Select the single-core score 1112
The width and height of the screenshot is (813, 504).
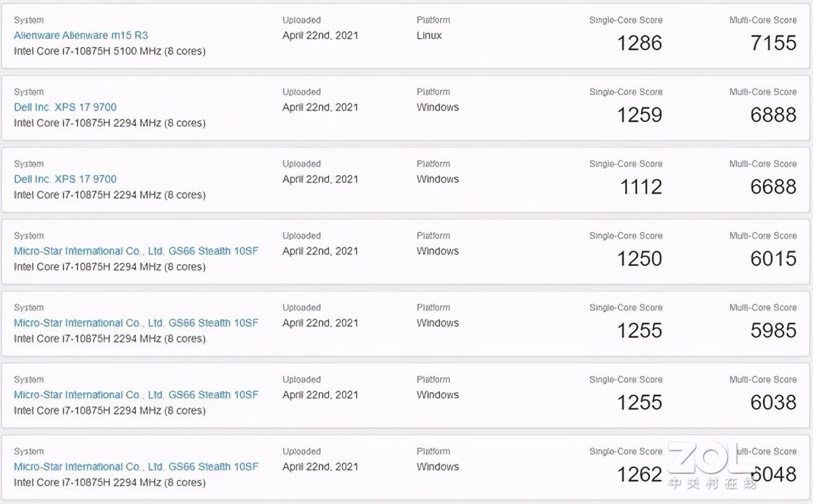click(x=640, y=187)
